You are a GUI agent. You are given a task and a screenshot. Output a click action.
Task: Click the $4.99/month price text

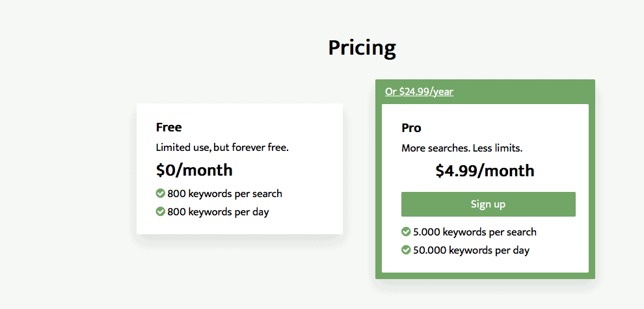pyautogui.click(x=485, y=171)
